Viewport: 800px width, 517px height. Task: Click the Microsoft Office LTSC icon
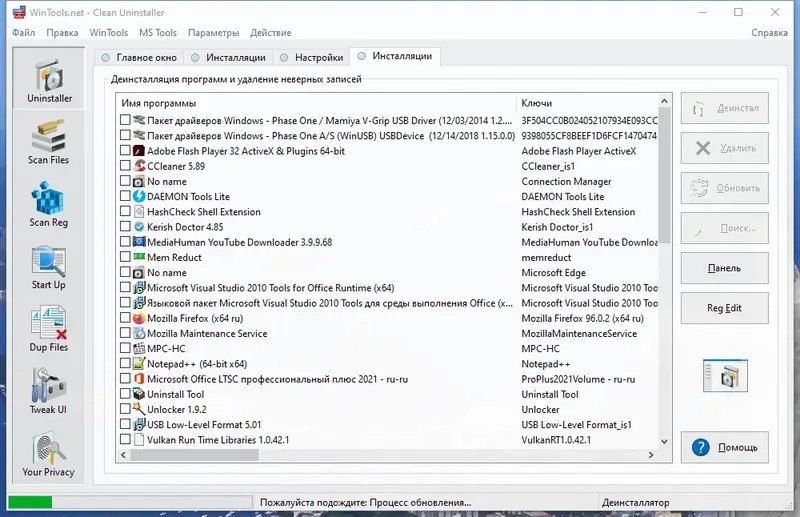(x=139, y=379)
